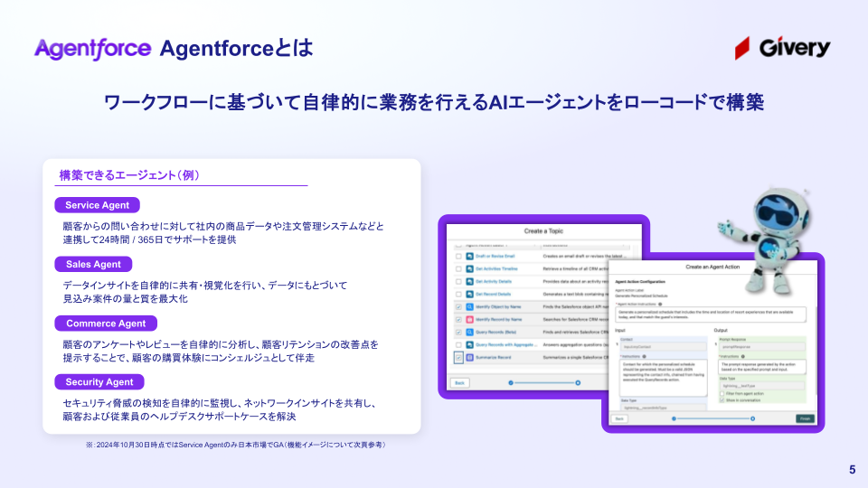Click the Output Data Type field
Screen dimensions: 868x488
click(761, 386)
